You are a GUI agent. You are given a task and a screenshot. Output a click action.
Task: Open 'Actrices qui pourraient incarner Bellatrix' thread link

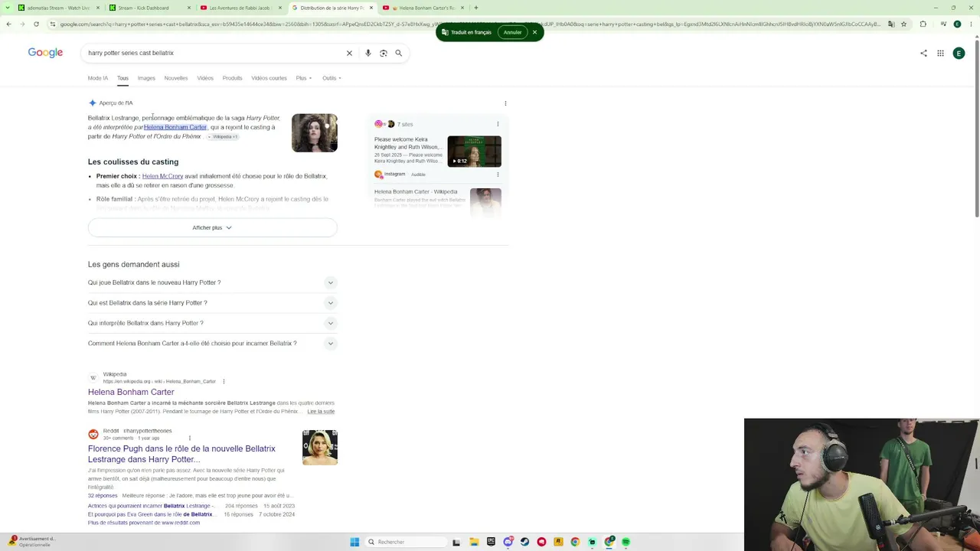click(152, 506)
